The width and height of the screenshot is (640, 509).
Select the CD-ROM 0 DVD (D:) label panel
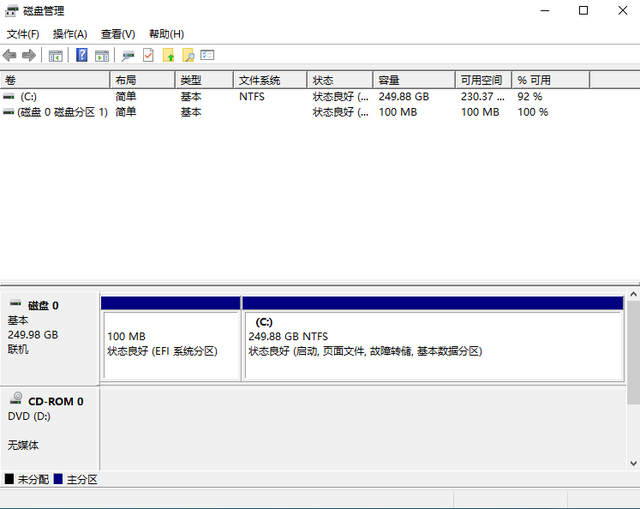(x=49, y=429)
